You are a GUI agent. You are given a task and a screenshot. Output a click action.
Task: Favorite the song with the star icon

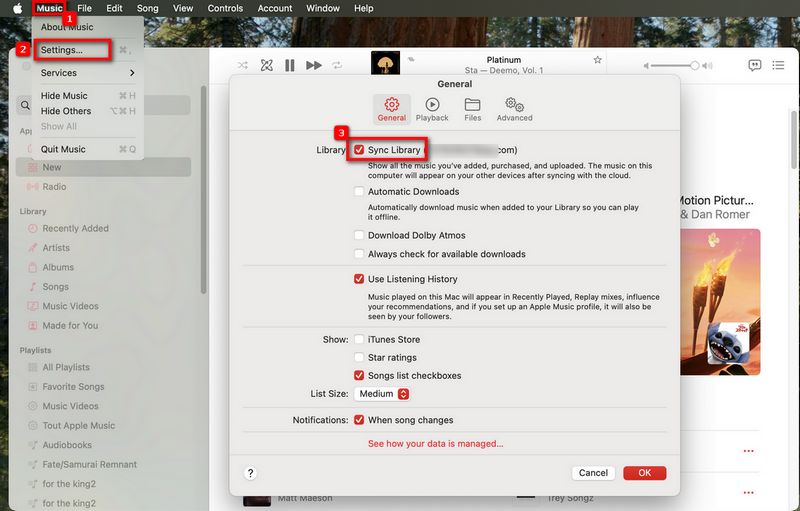point(597,60)
